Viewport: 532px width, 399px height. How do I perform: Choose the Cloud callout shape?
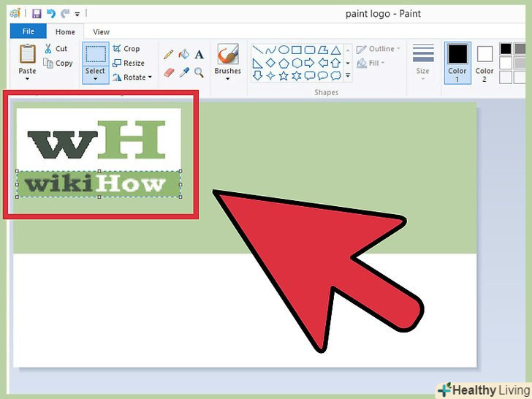[x=335, y=75]
